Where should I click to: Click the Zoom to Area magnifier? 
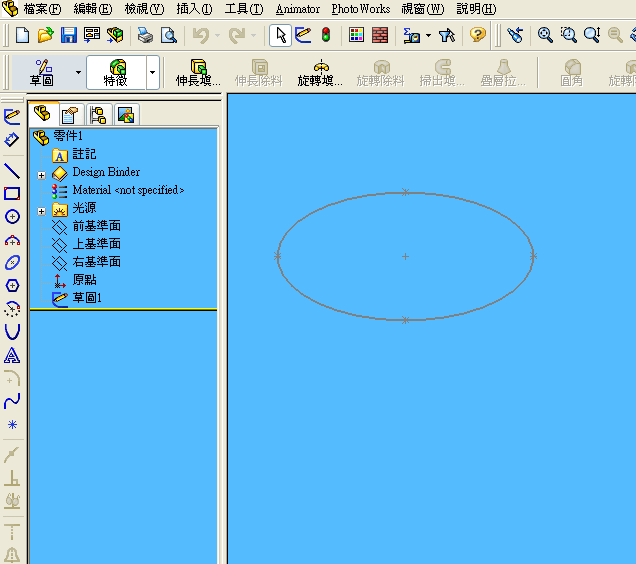568,35
